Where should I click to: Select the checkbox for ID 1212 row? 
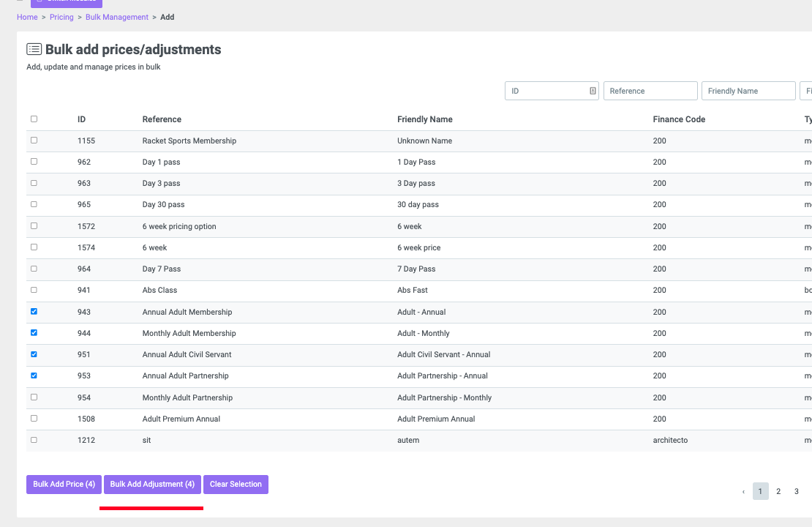34,440
